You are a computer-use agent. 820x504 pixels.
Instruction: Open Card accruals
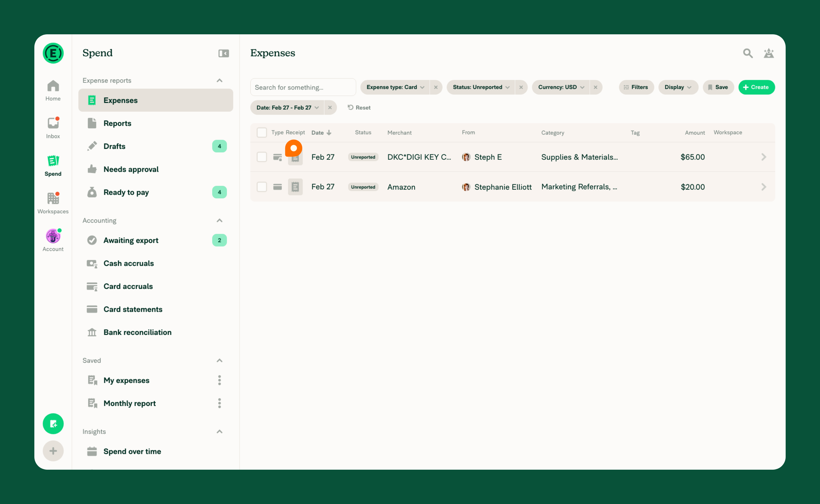coord(156,286)
